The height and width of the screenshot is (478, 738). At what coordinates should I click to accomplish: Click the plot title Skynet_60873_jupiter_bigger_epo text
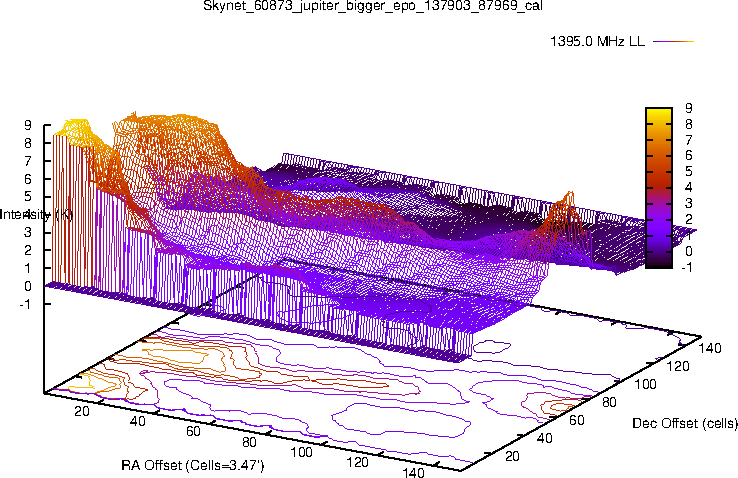coord(373,6)
